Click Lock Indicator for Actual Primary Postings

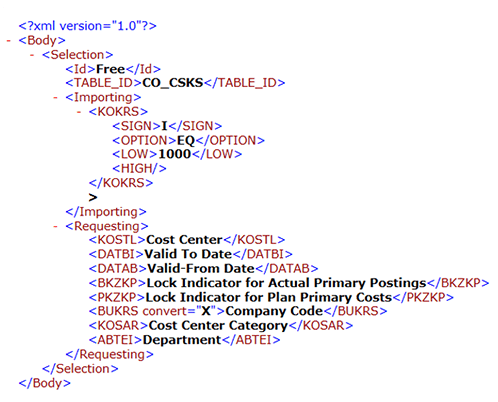pyautogui.click(x=287, y=283)
